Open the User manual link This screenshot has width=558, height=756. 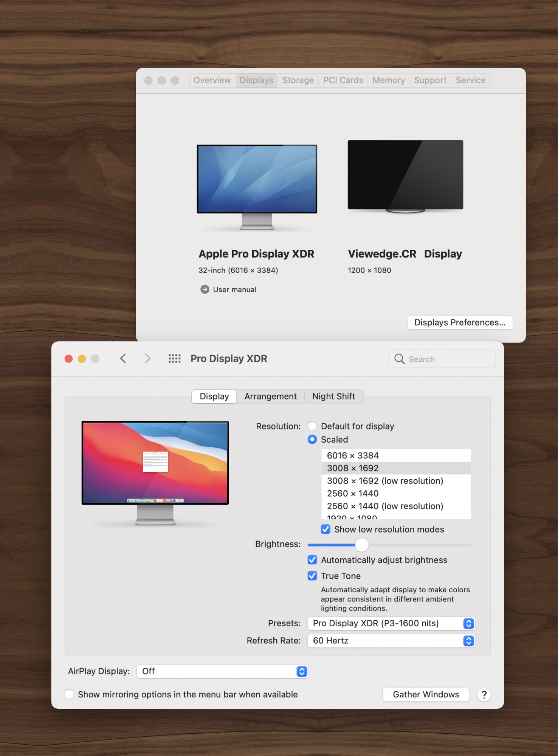point(234,290)
